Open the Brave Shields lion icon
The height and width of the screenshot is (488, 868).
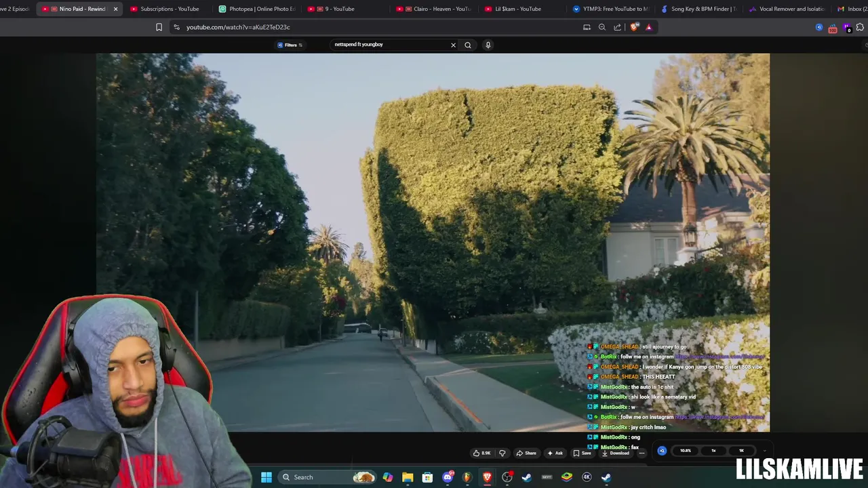click(634, 27)
